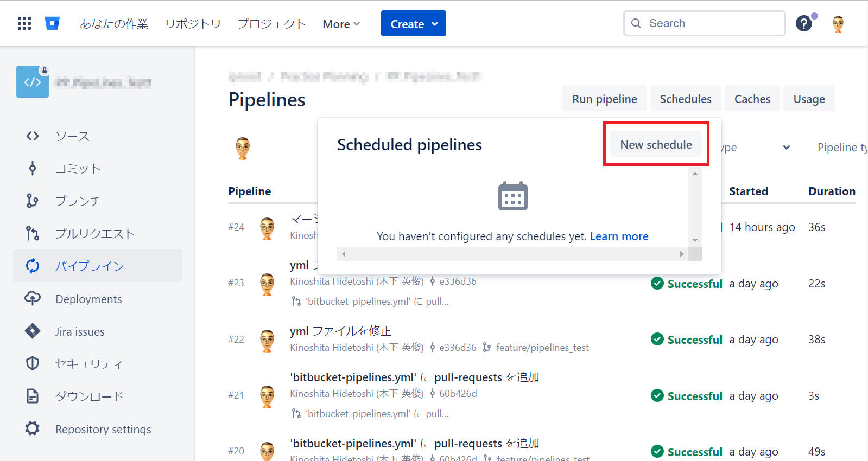Click branch feature/pipelines_test on pipeline #22

coord(542,347)
